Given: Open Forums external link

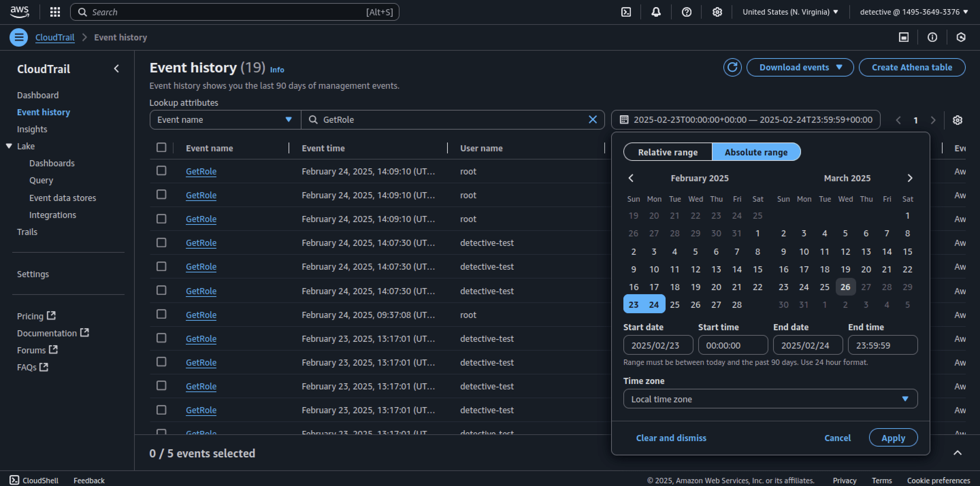Looking at the screenshot, I should [x=37, y=350].
